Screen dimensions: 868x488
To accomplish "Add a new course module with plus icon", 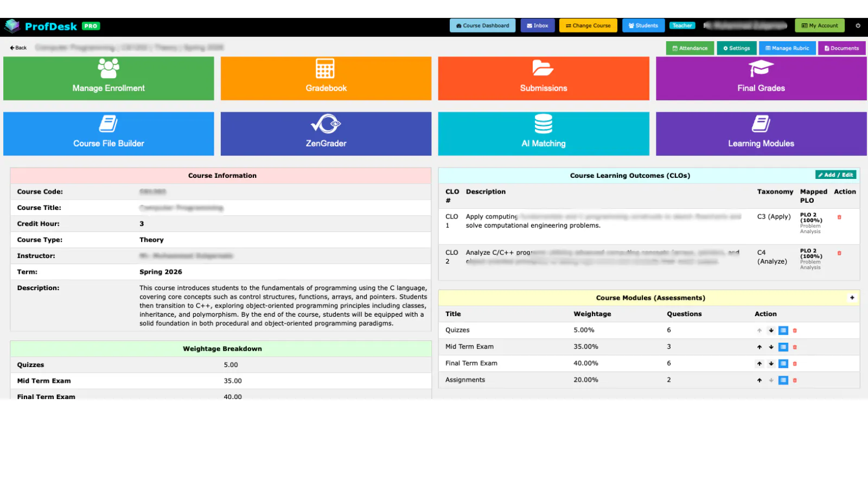I will (852, 298).
